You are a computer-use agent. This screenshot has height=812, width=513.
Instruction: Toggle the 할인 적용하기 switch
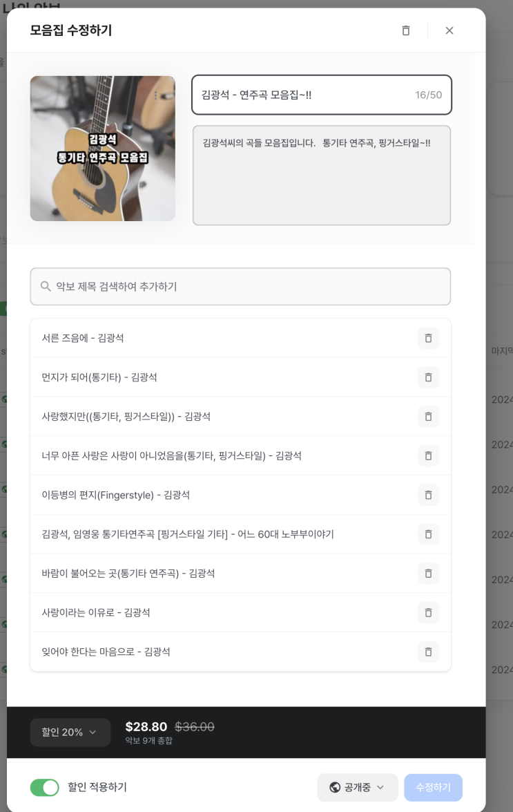click(44, 788)
